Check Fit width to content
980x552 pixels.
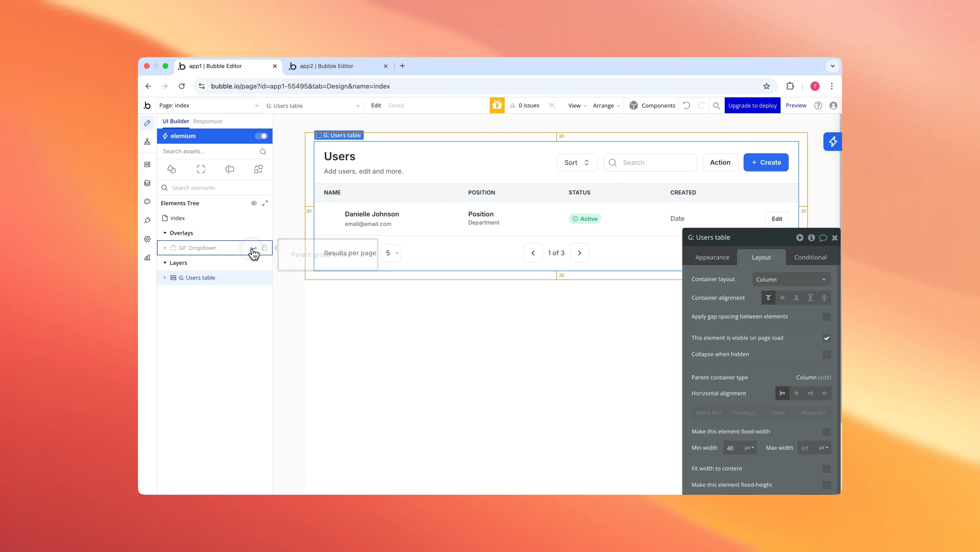[826, 469]
